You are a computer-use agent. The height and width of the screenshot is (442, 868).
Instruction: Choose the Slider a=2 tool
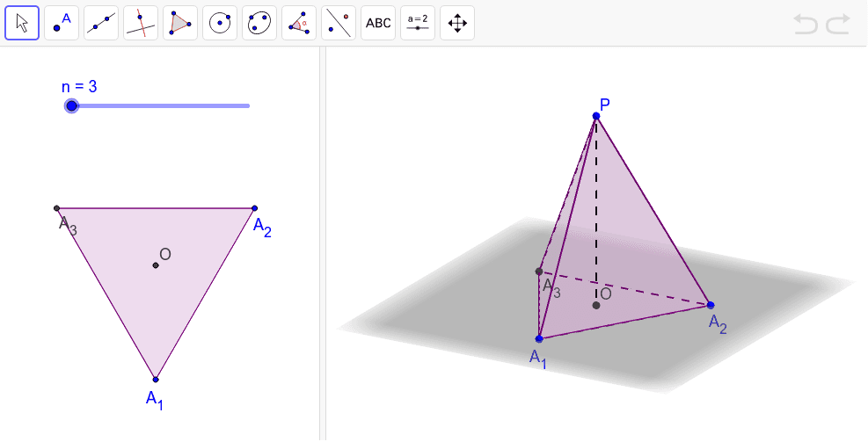[x=418, y=23]
